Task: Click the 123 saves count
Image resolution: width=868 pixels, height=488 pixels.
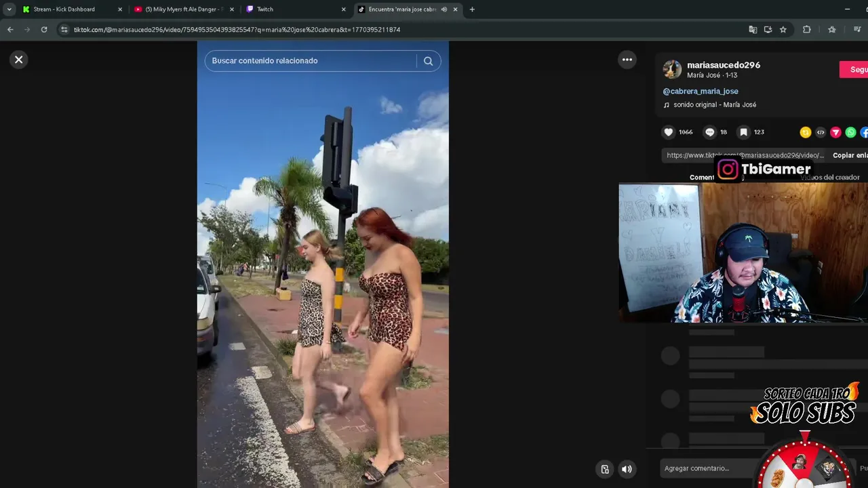Action: (759, 132)
